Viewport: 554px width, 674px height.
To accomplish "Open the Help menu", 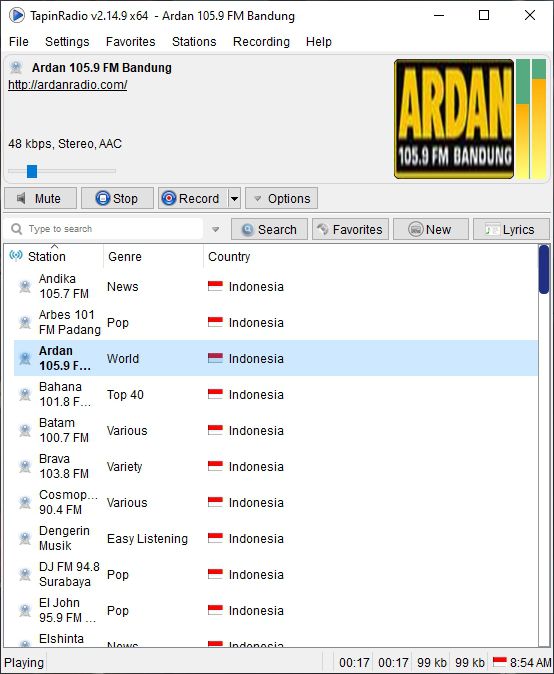I will click(319, 42).
